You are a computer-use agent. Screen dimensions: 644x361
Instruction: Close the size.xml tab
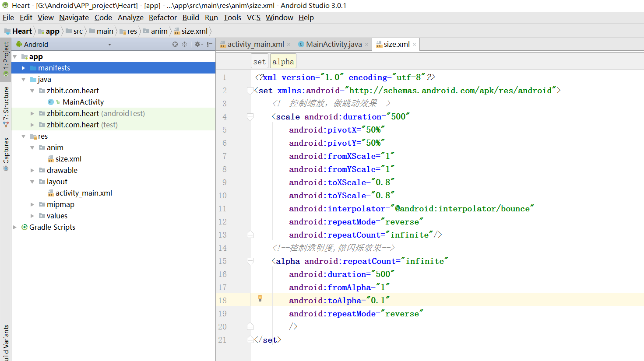point(414,45)
